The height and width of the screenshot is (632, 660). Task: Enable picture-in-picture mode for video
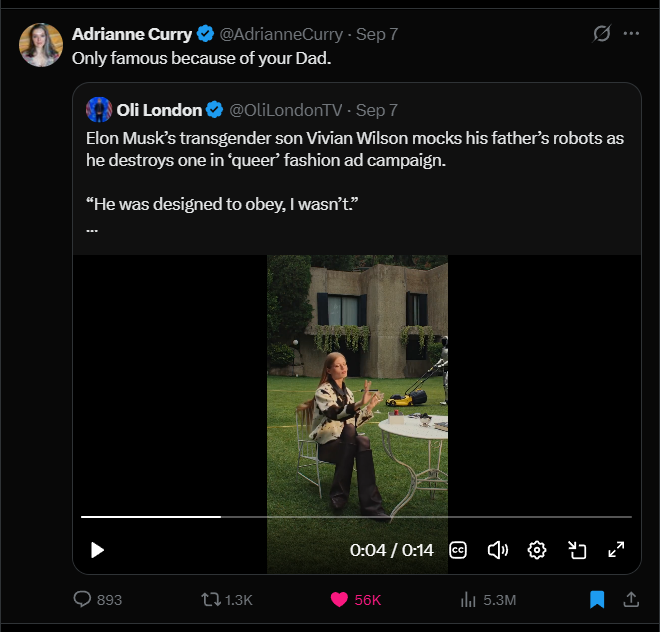click(x=577, y=550)
